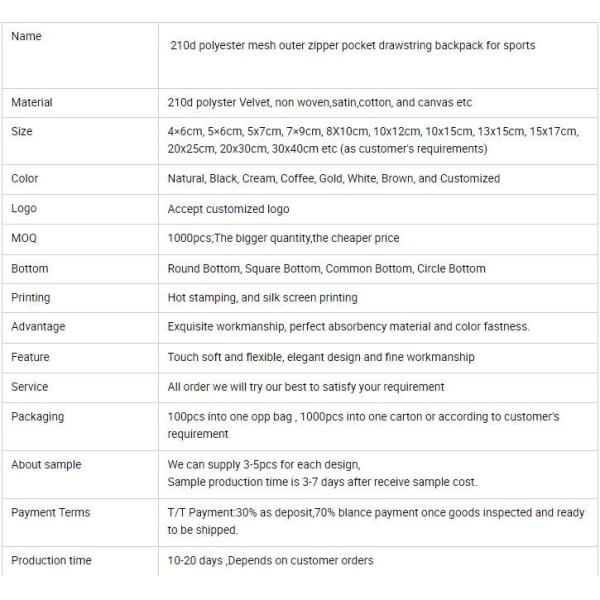Click the Name row label
The image size is (600, 600).
coord(26,37)
